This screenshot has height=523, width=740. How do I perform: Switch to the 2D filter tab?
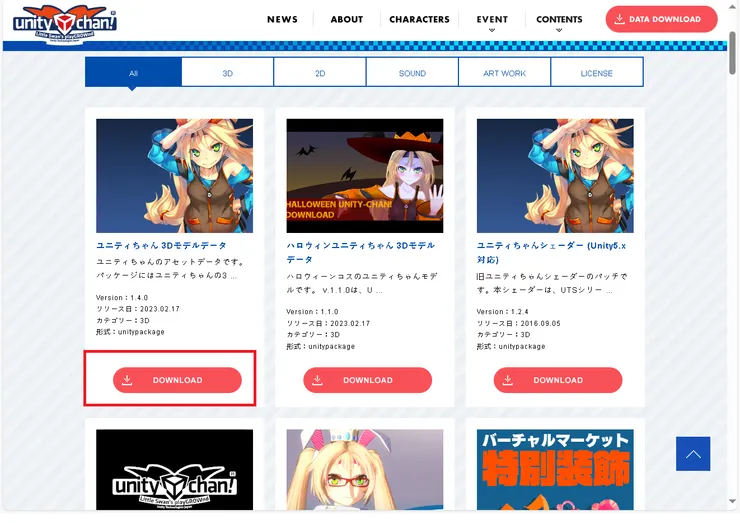320,72
